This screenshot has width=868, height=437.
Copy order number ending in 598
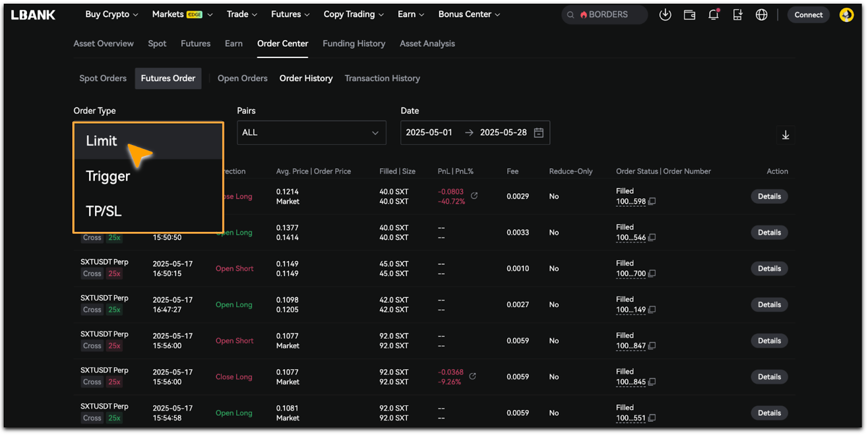(x=652, y=201)
